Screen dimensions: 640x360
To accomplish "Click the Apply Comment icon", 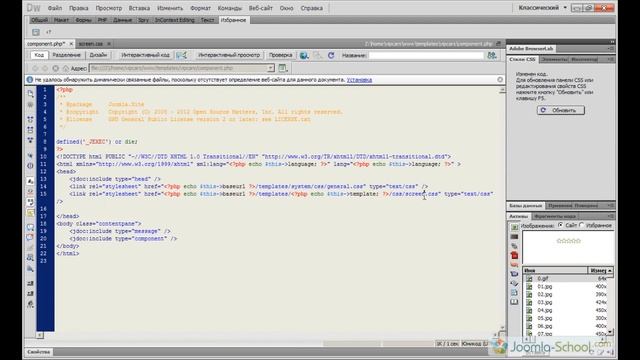I will [x=31, y=227].
